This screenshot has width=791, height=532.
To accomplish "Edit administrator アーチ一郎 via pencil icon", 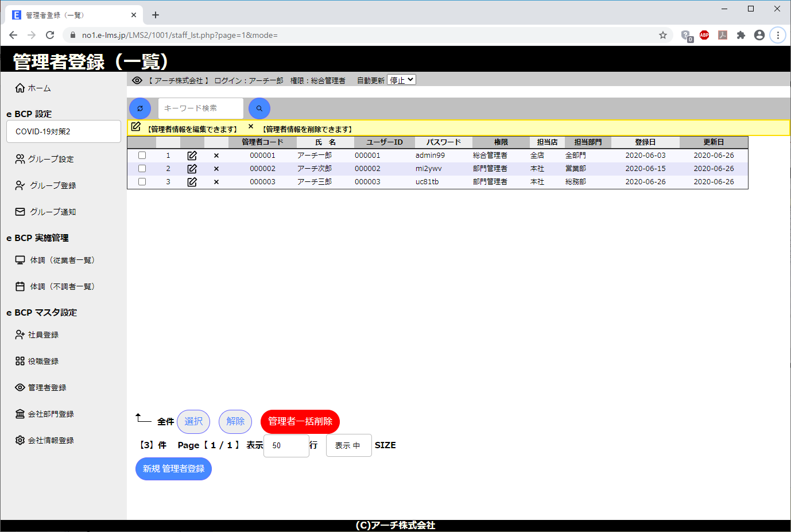I will 192,156.
